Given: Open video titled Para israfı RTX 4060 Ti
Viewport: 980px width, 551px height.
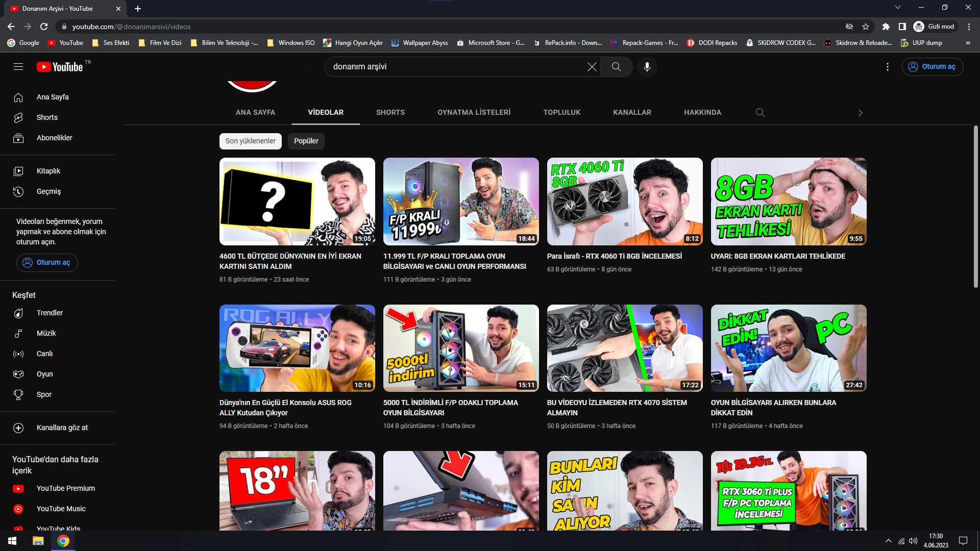Looking at the screenshot, I should pos(615,256).
